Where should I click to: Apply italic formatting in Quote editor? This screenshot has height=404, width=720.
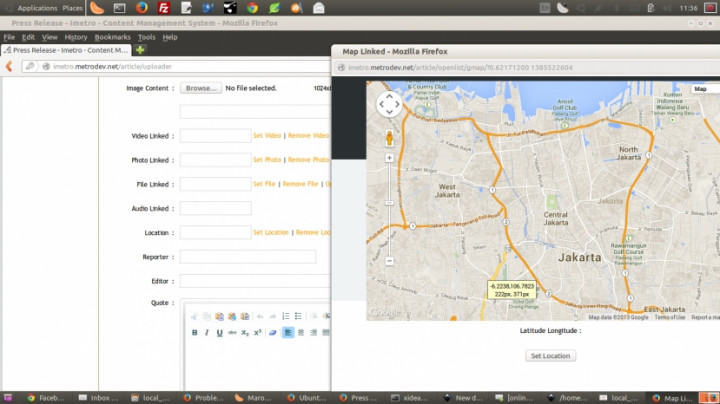(207, 332)
